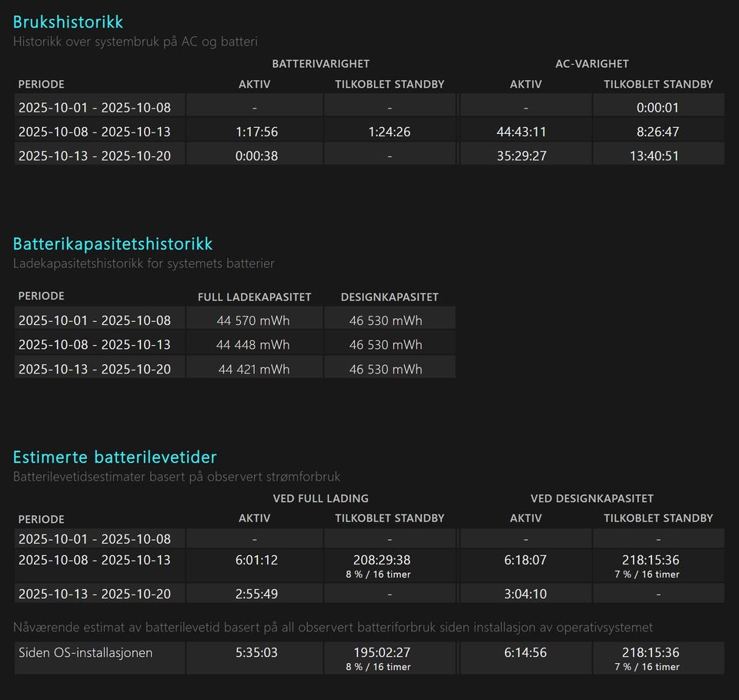Click the estimated standby time 208:29:38

382,560
